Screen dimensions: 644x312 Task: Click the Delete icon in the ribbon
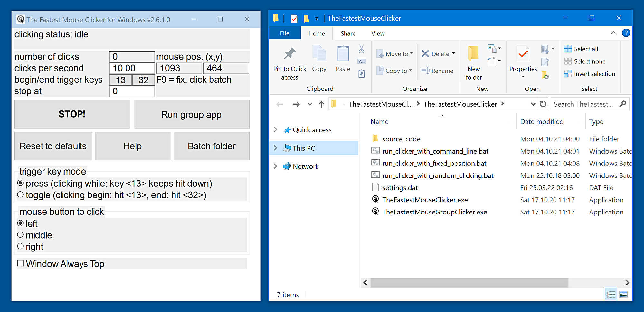[426, 53]
